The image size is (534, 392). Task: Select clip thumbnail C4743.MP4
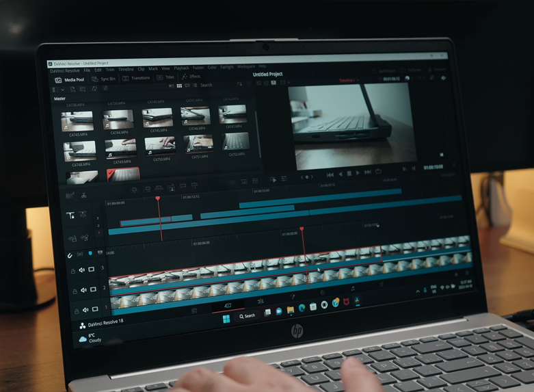click(x=77, y=121)
